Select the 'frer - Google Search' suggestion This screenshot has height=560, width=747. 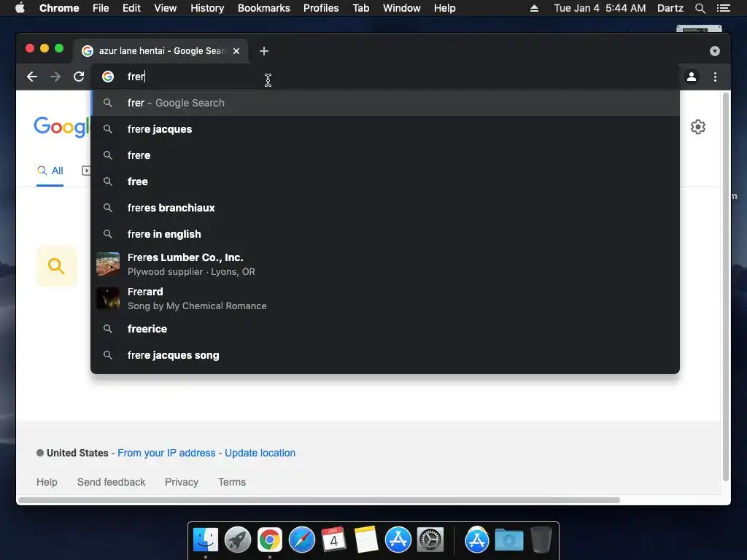(385, 103)
